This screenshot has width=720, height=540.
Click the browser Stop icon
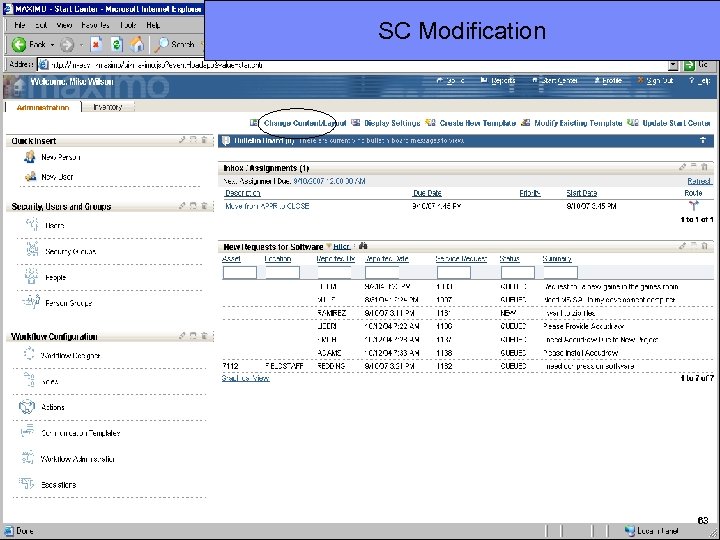(x=96, y=45)
